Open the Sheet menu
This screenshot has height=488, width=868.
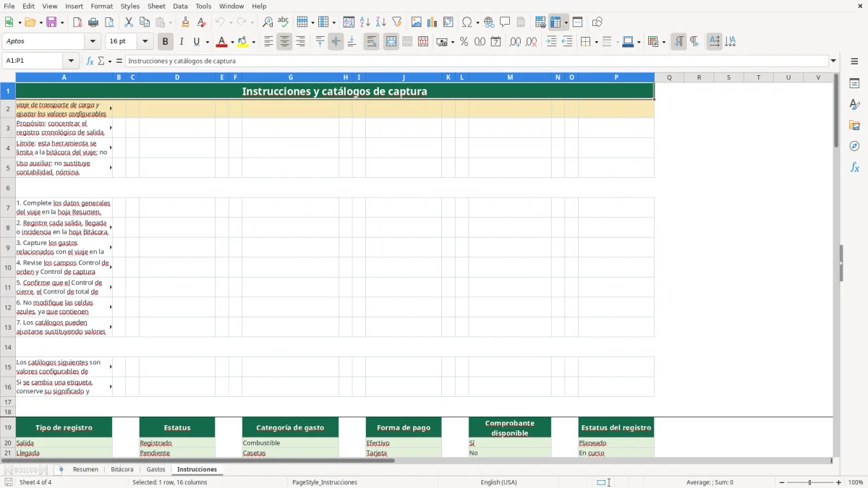pos(156,6)
